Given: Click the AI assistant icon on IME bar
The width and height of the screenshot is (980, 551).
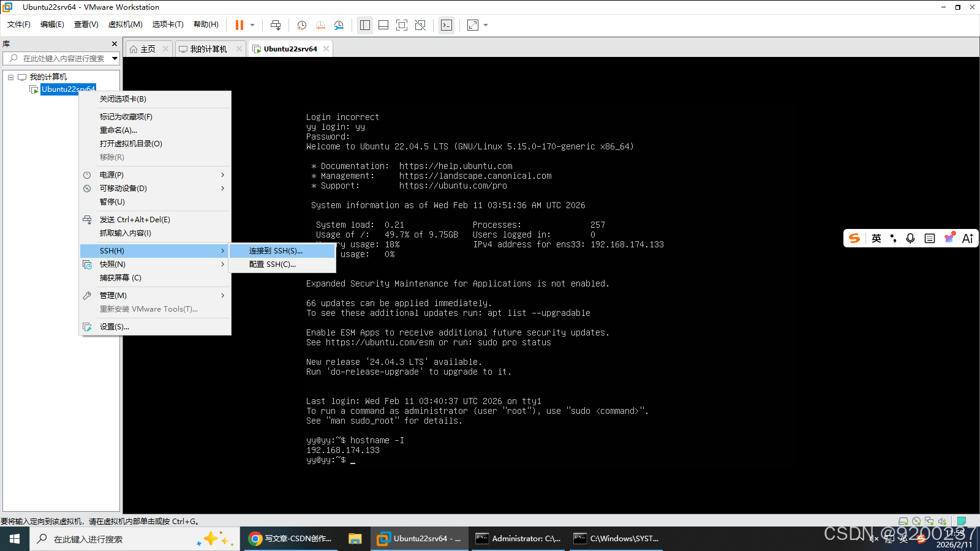Looking at the screenshot, I should [968, 238].
